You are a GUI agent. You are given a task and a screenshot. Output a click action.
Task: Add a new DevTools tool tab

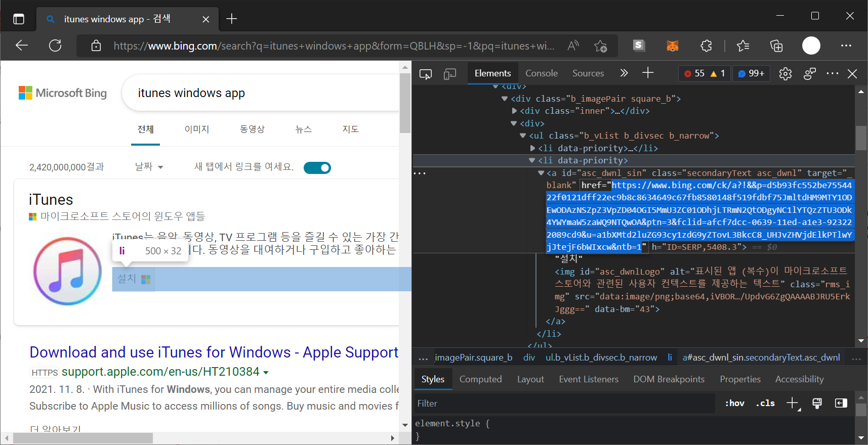[648, 73]
